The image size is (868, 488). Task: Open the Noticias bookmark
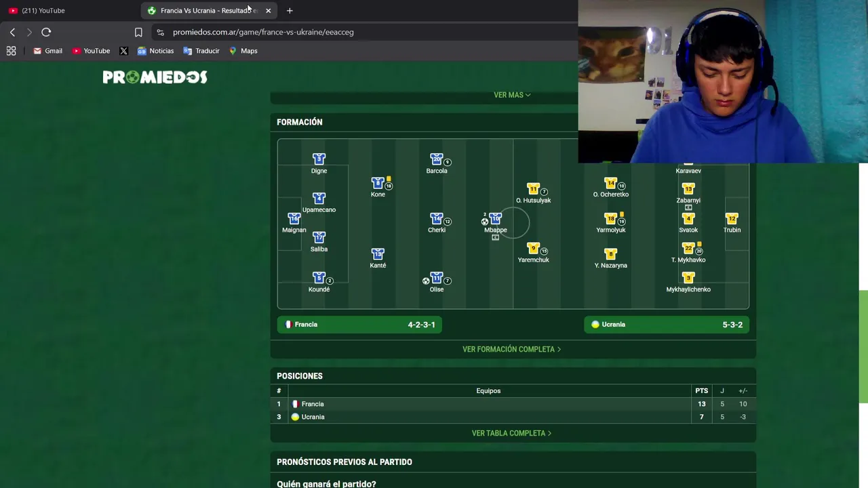point(155,51)
